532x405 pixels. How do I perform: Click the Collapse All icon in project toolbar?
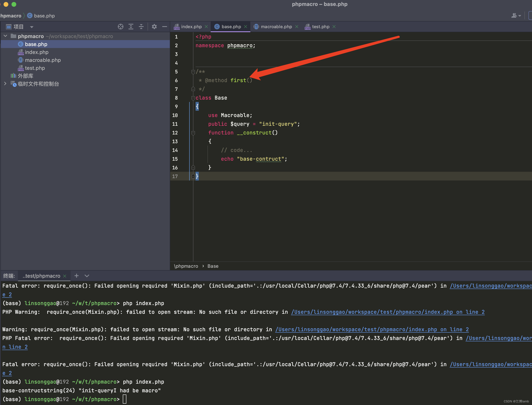coord(141,27)
